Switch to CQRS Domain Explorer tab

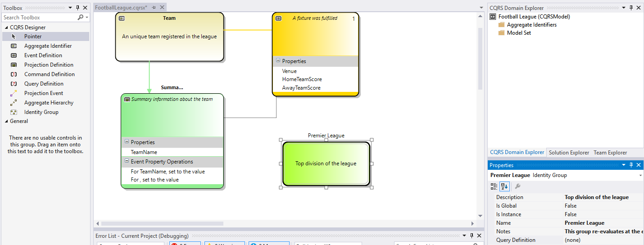click(x=517, y=152)
